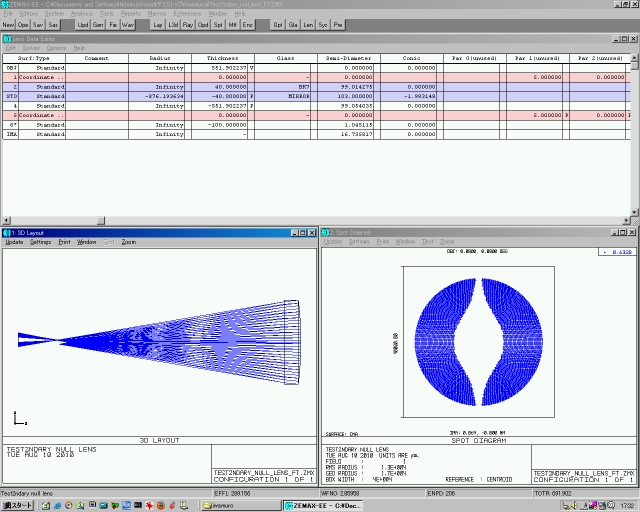The height and width of the screenshot is (512, 640).
Task: Click Update in 3D Layout window
Action: 14,242
